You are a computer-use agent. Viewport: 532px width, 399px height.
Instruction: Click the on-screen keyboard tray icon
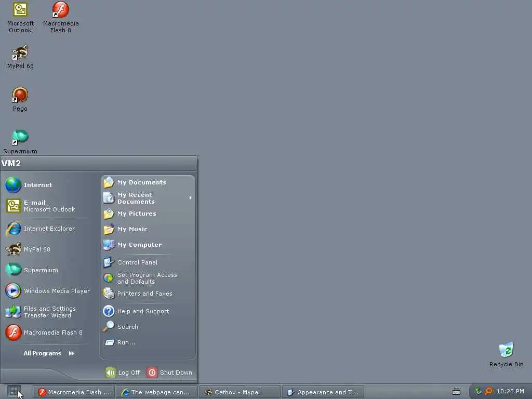tap(456, 392)
